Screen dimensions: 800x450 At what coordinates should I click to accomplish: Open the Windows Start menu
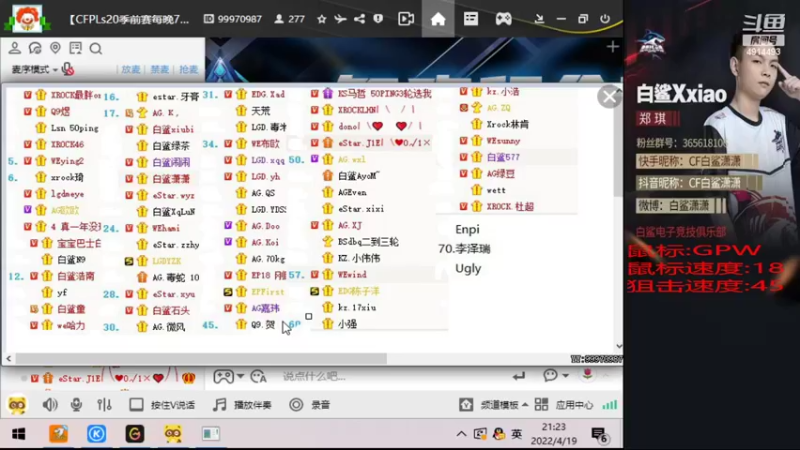(x=18, y=434)
